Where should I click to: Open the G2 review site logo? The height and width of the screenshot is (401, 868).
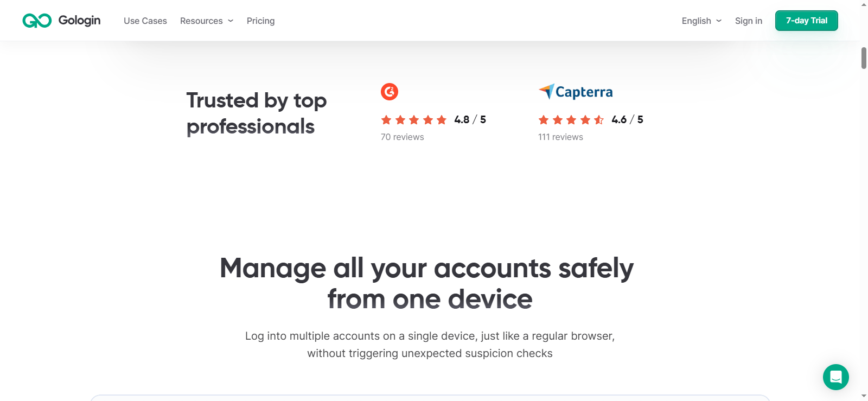[x=390, y=92]
